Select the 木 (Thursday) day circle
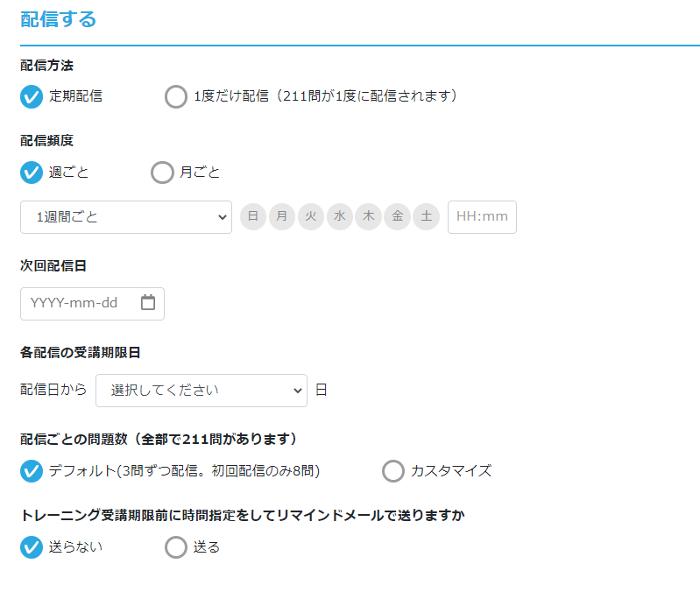This screenshot has width=700, height=599. tap(368, 217)
